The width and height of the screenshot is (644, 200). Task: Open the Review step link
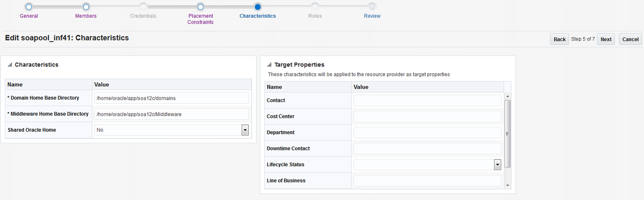point(372,16)
